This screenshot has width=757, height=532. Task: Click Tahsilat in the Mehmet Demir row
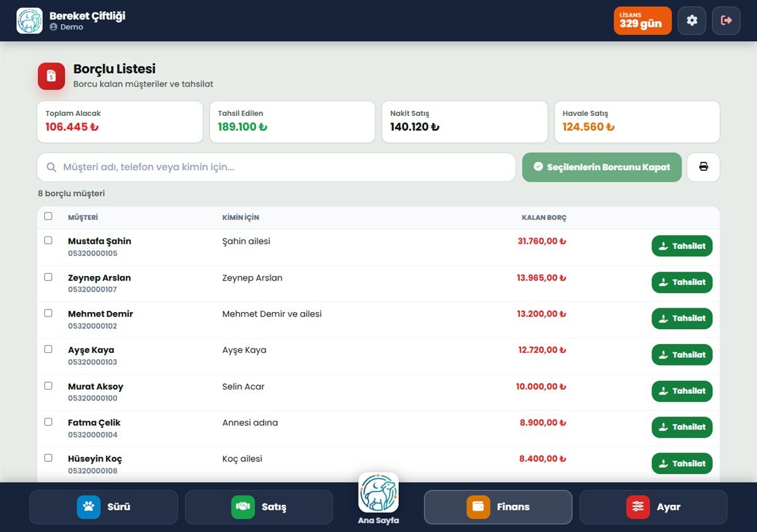tap(682, 318)
